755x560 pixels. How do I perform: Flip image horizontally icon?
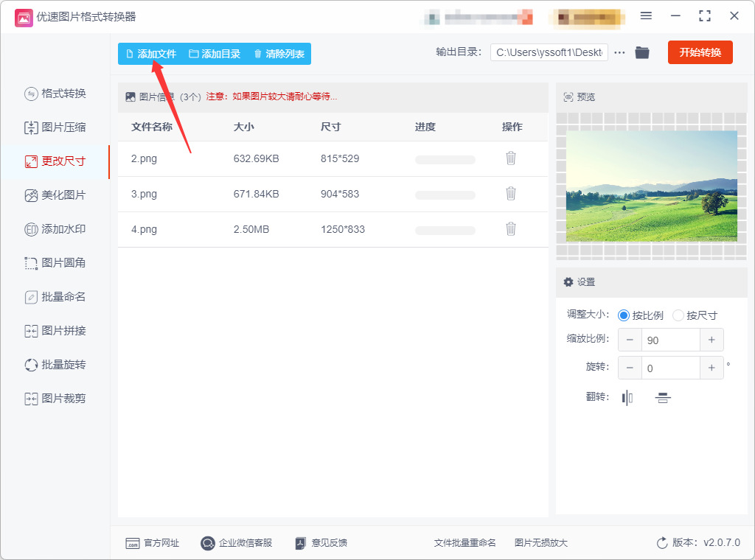627,398
